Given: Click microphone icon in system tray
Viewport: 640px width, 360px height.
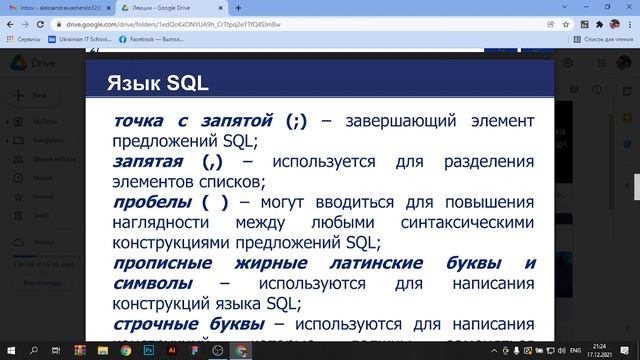Looking at the screenshot, I should pyautogui.click(x=516, y=350).
